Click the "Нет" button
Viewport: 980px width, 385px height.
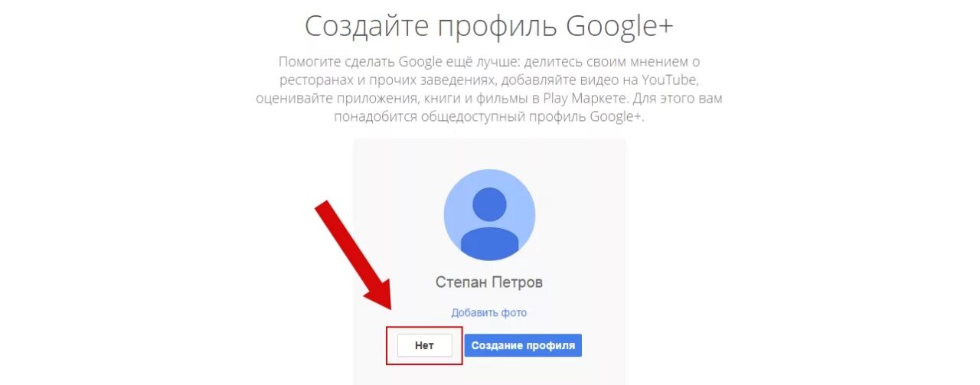(424, 345)
